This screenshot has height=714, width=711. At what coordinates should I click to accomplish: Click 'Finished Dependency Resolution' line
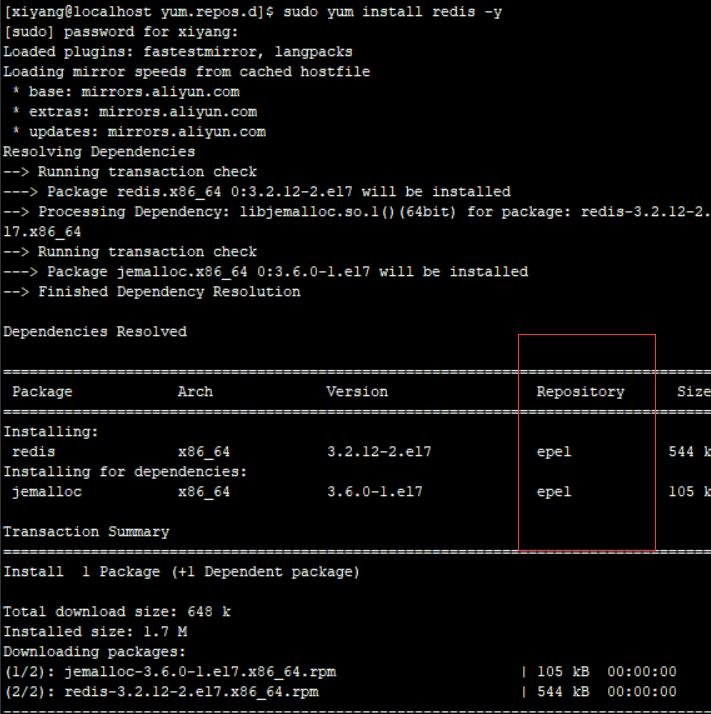pyautogui.click(x=169, y=292)
